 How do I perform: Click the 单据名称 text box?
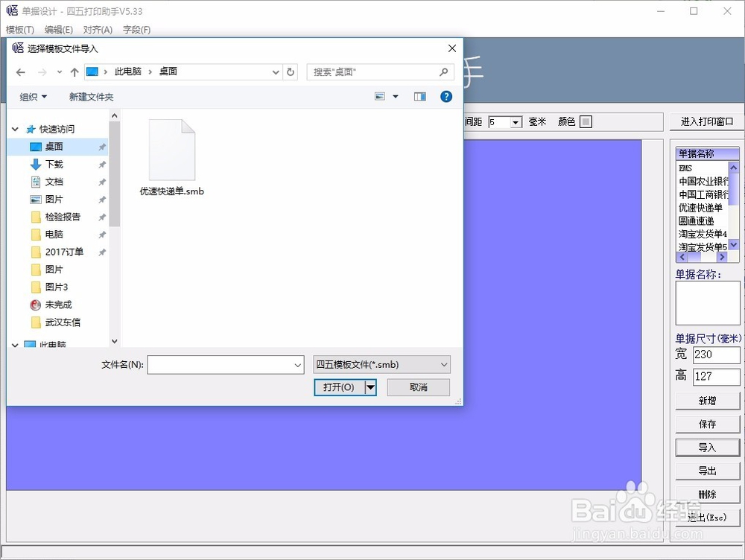[x=708, y=303]
